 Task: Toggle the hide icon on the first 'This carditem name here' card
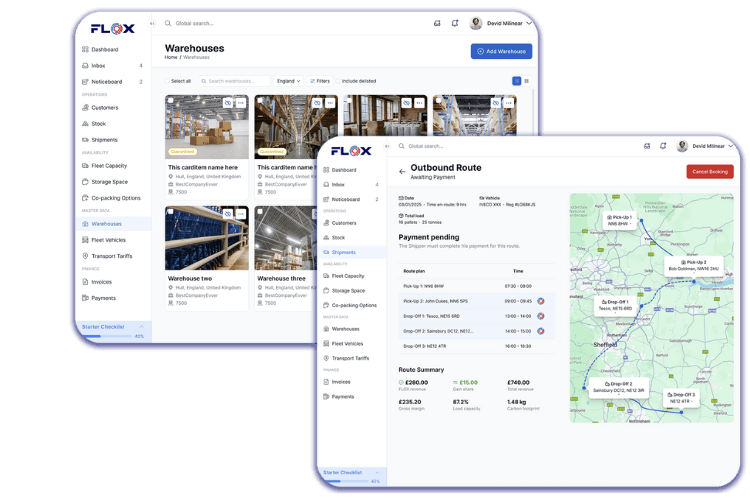(x=228, y=103)
